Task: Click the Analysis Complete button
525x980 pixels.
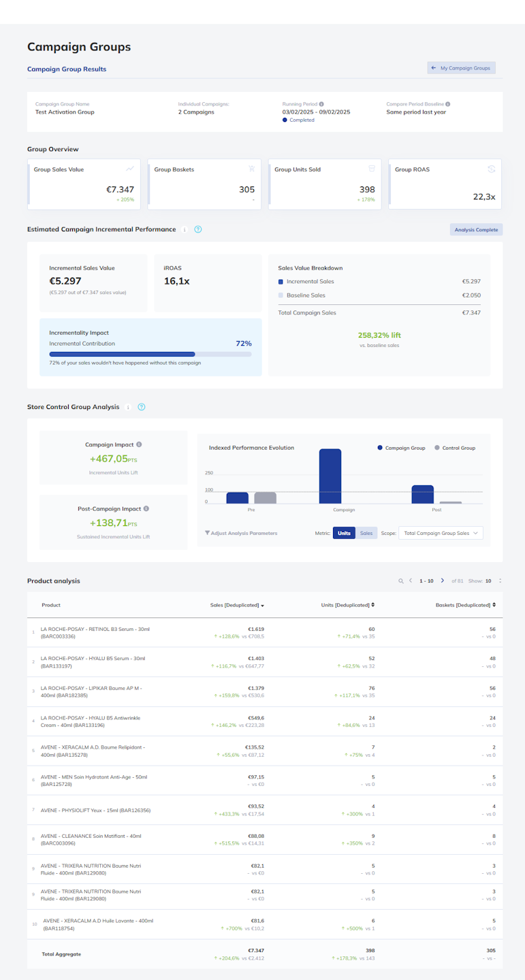Action: tap(476, 230)
